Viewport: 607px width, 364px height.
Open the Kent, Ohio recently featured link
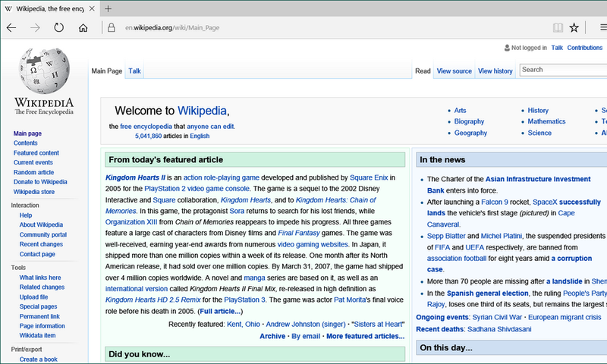coord(243,324)
